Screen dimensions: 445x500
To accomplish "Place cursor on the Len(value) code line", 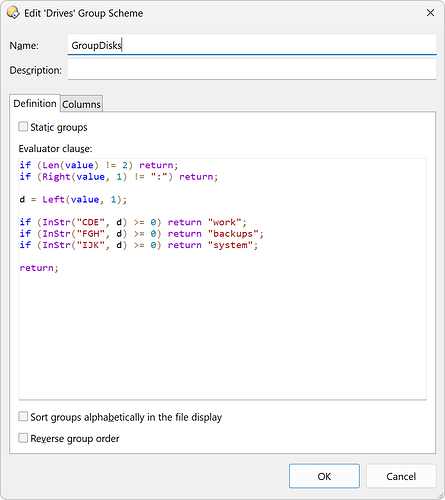I will tap(99, 165).
